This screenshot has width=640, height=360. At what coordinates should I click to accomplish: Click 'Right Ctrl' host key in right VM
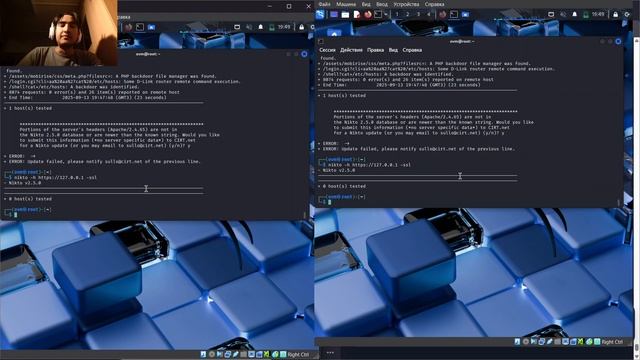coord(612,342)
